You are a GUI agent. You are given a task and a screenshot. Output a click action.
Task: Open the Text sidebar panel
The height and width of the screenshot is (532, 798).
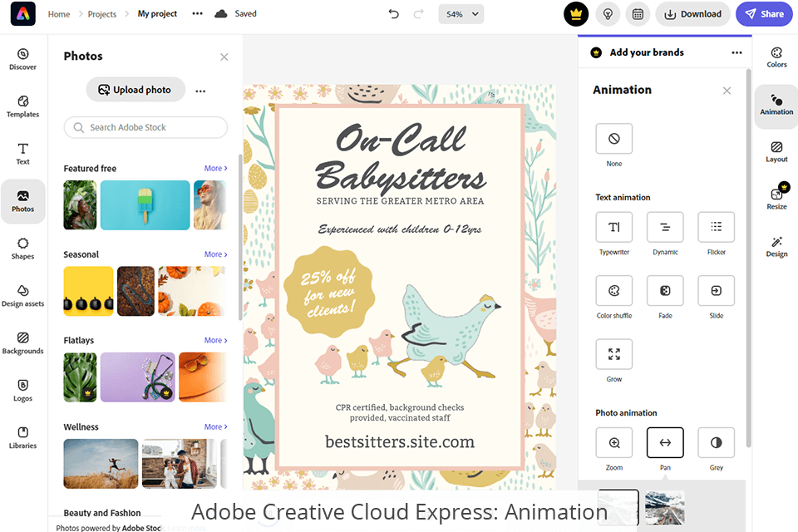coord(23,154)
